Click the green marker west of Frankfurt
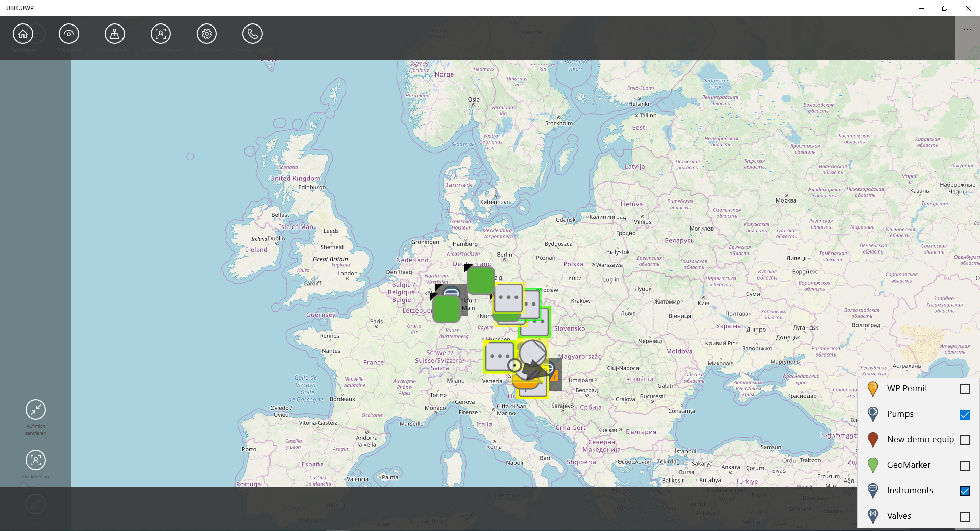The image size is (980, 531). [x=446, y=309]
